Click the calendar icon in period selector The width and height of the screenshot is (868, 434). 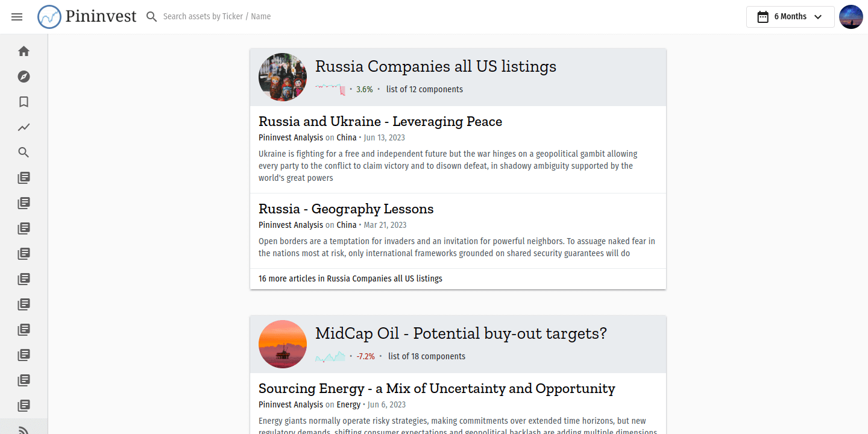click(763, 17)
